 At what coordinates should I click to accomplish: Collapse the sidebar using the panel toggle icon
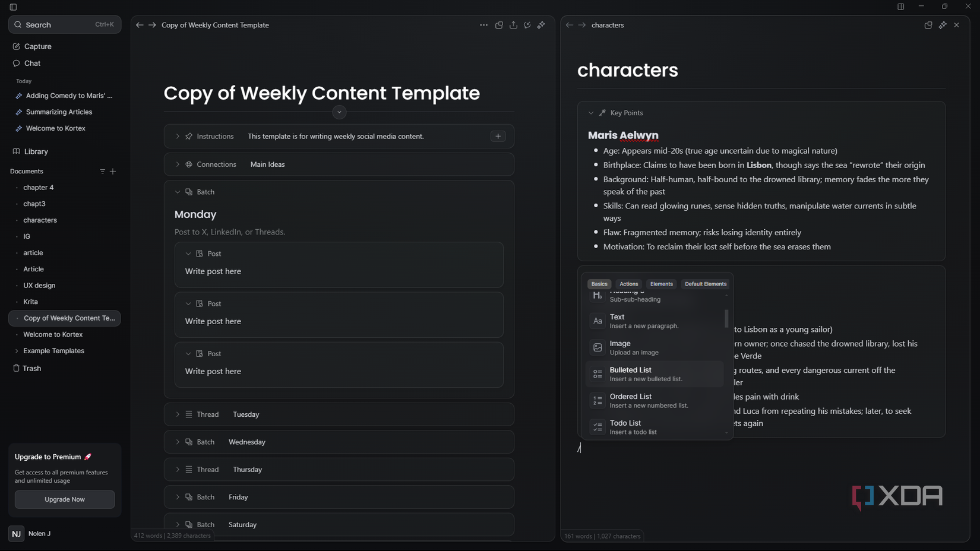click(12, 7)
